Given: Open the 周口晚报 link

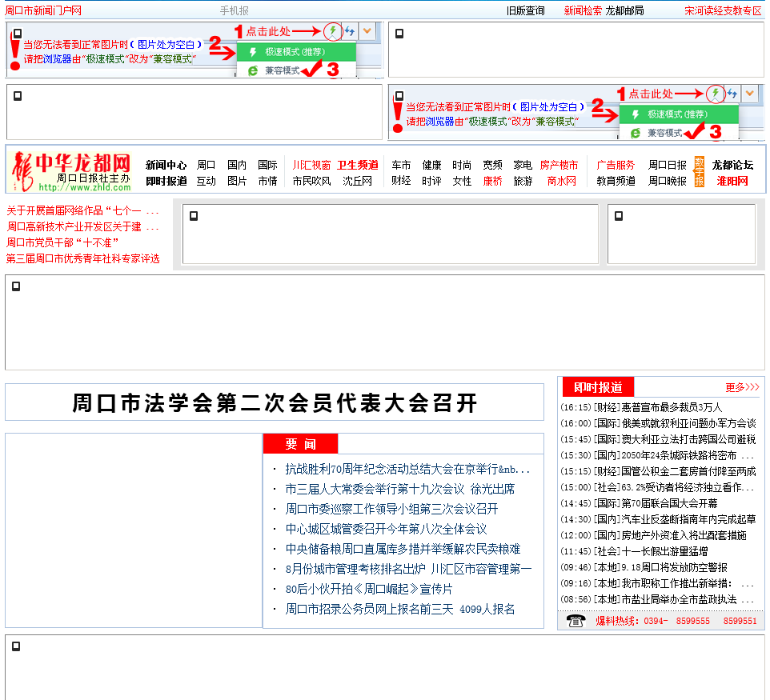Looking at the screenshot, I should [668, 181].
